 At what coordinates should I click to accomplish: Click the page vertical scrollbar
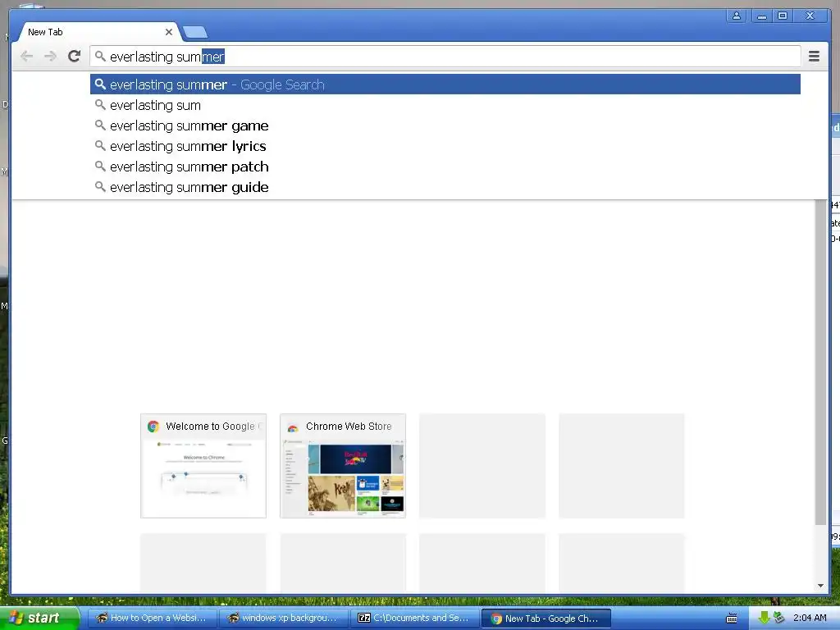tap(820, 362)
